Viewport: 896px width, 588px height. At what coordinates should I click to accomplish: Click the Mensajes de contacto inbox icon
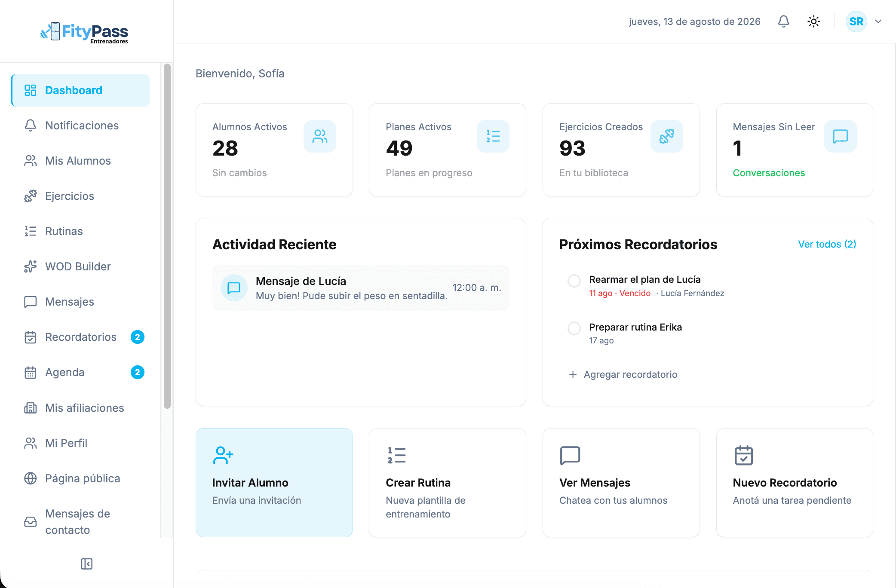(x=31, y=522)
